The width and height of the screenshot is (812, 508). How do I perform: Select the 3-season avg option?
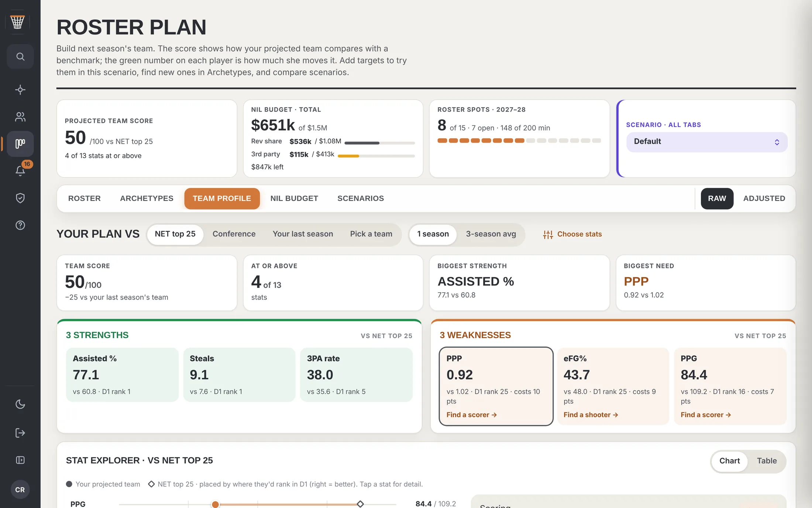tap(491, 234)
